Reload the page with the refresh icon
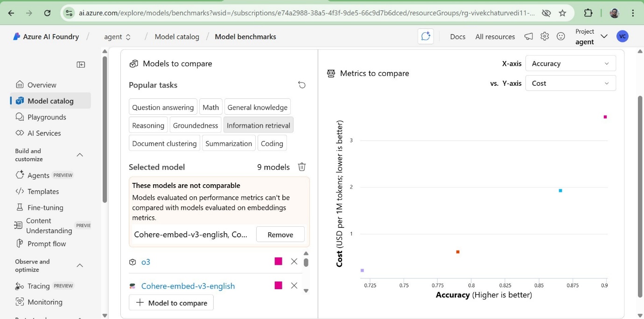This screenshot has height=319, width=644. tap(47, 13)
